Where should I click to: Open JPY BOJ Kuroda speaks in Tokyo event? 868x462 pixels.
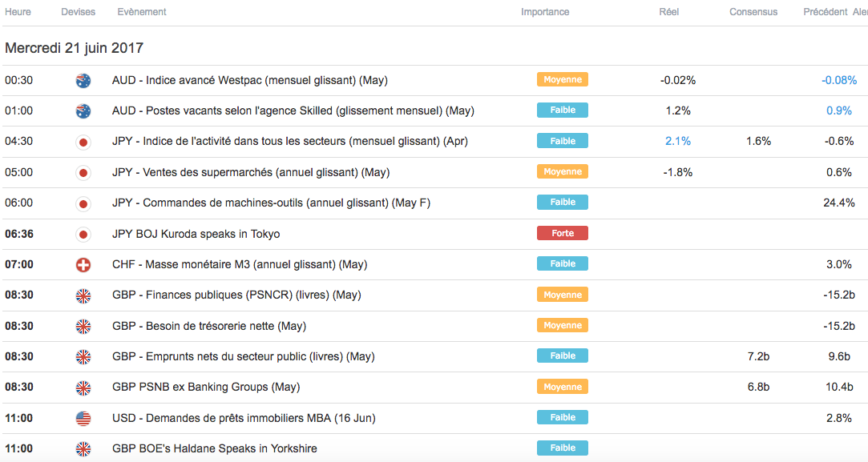point(196,235)
